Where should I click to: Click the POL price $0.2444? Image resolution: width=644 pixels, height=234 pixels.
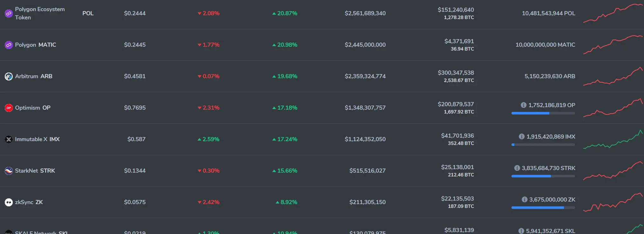tap(135, 13)
